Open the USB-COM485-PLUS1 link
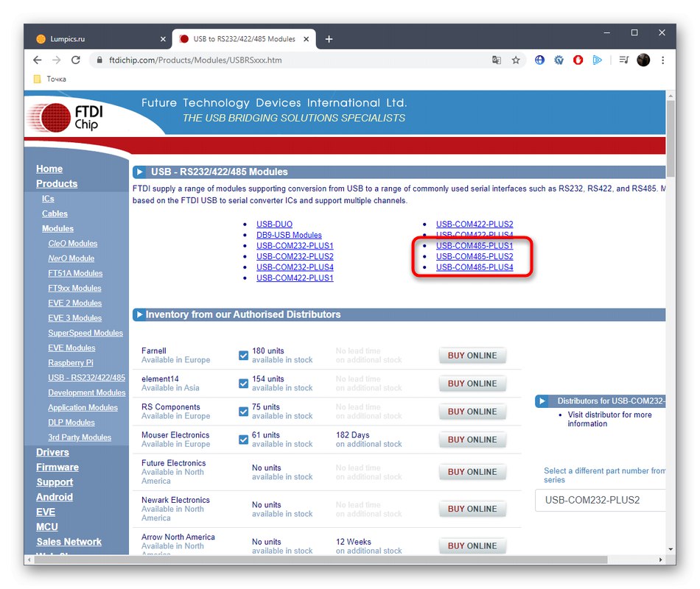The width and height of the screenshot is (700, 589). [475, 246]
